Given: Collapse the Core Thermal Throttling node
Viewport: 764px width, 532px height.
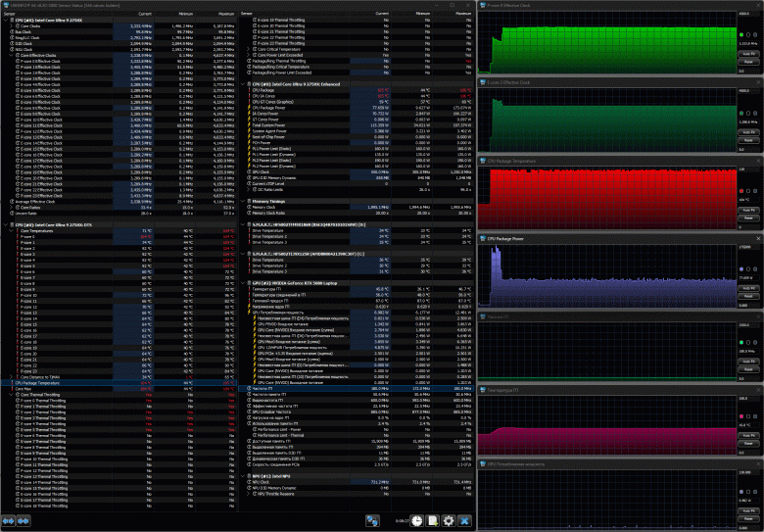Looking at the screenshot, I should pos(12,395).
